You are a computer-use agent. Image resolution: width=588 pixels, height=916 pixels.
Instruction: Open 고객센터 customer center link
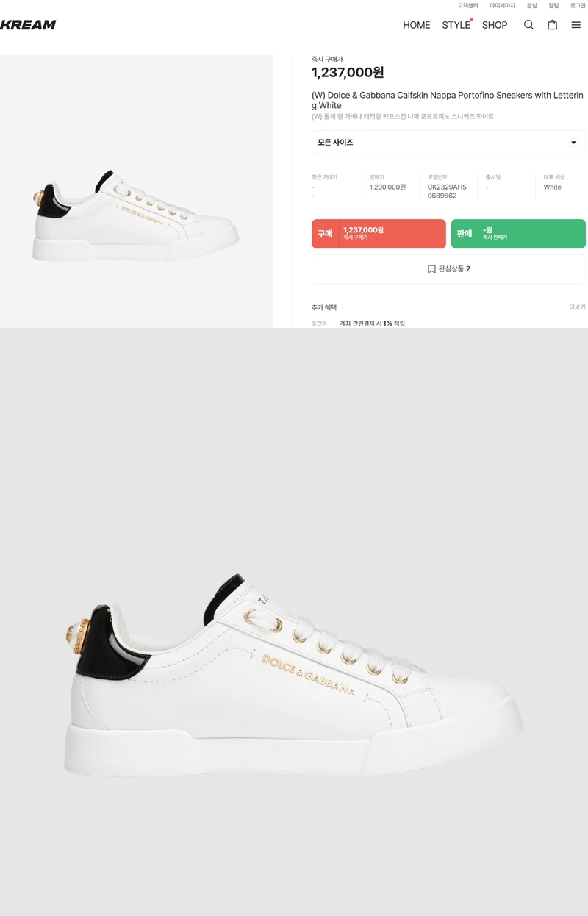tap(467, 6)
